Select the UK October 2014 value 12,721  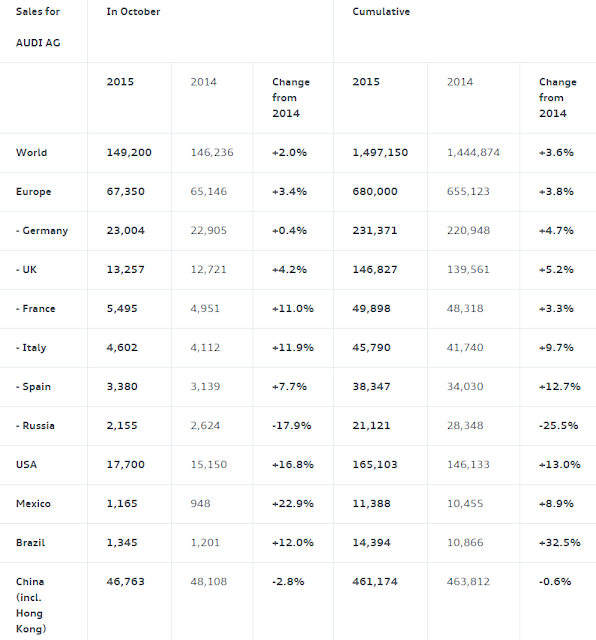pyautogui.click(x=208, y=270)
